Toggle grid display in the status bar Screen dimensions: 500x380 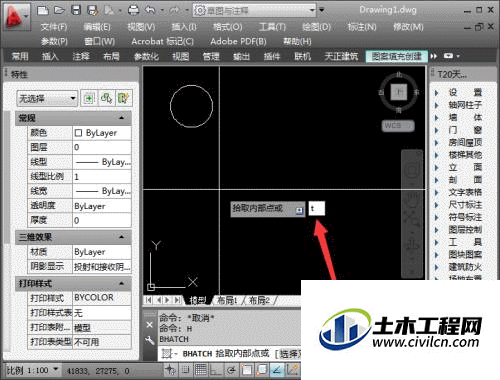coord(201,370)
